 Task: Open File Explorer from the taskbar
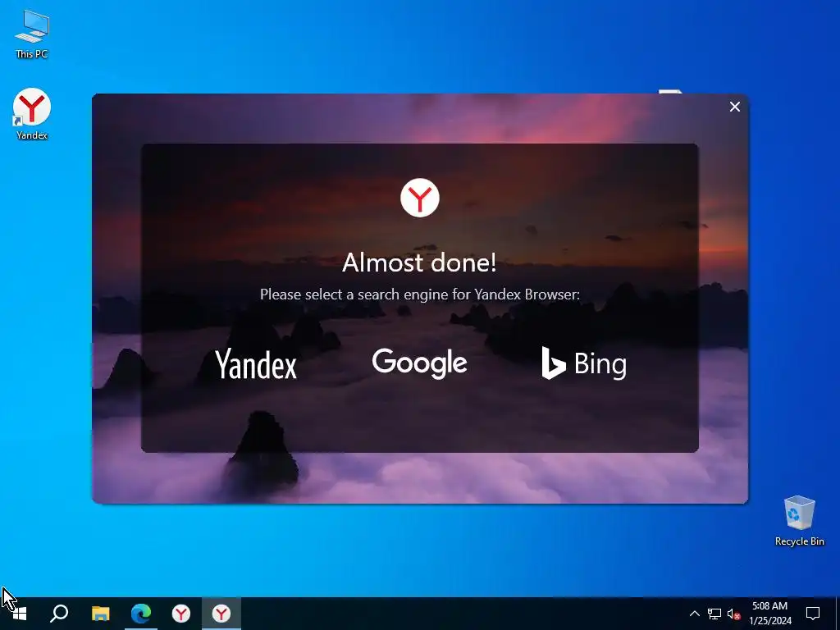[x=100, y=614]
